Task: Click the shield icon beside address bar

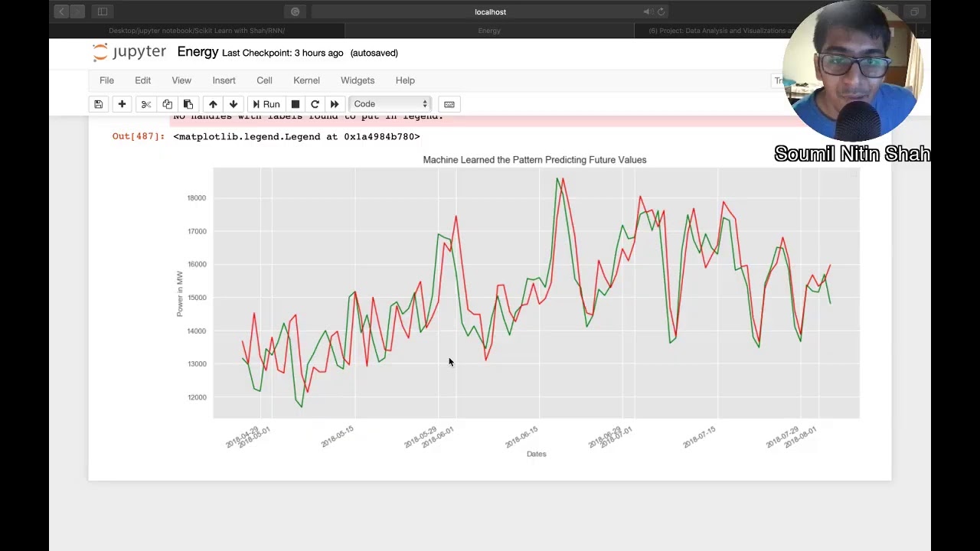Action: [x=295, y=11]
